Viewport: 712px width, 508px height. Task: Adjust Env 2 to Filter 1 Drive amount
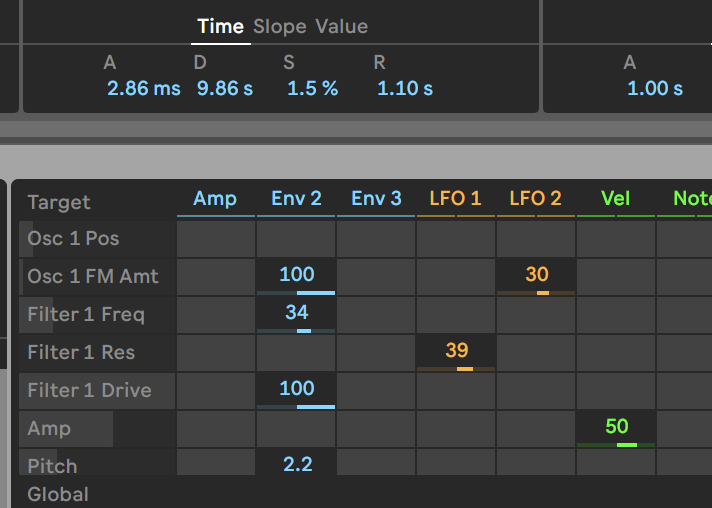(296, 389)
